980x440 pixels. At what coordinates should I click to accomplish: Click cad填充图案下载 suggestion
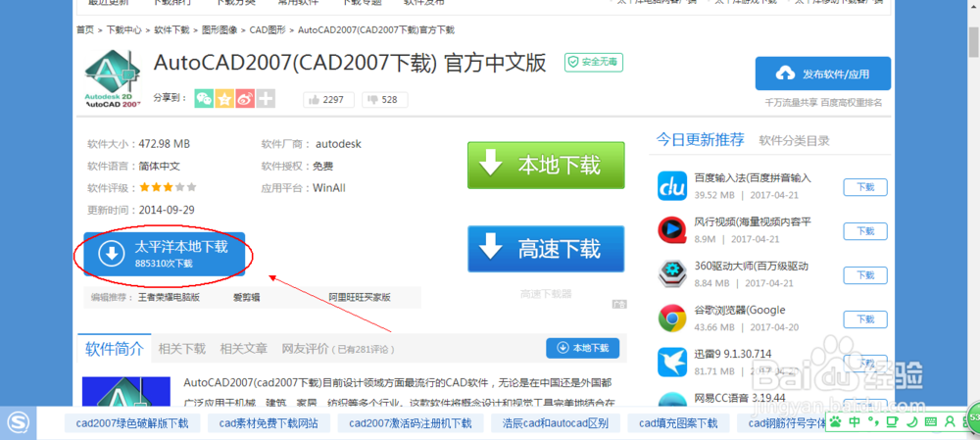(x=677, y=423)
